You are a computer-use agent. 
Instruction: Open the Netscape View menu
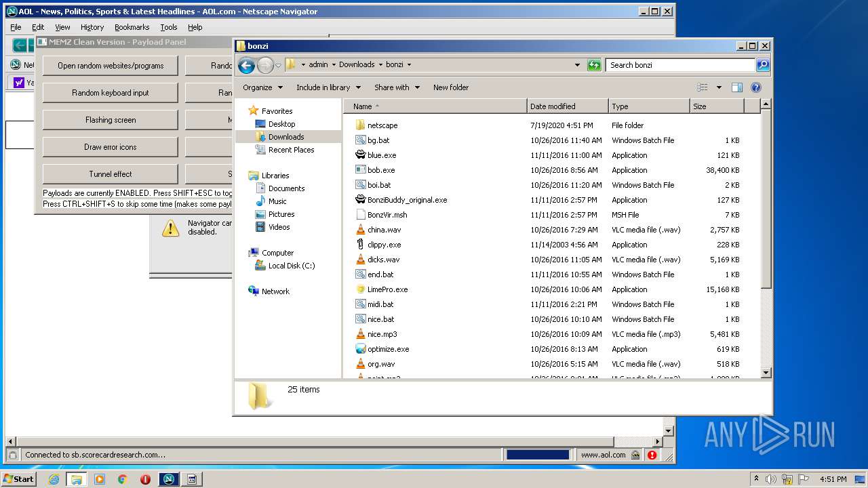pyautogui.click(x=62, y=27)
